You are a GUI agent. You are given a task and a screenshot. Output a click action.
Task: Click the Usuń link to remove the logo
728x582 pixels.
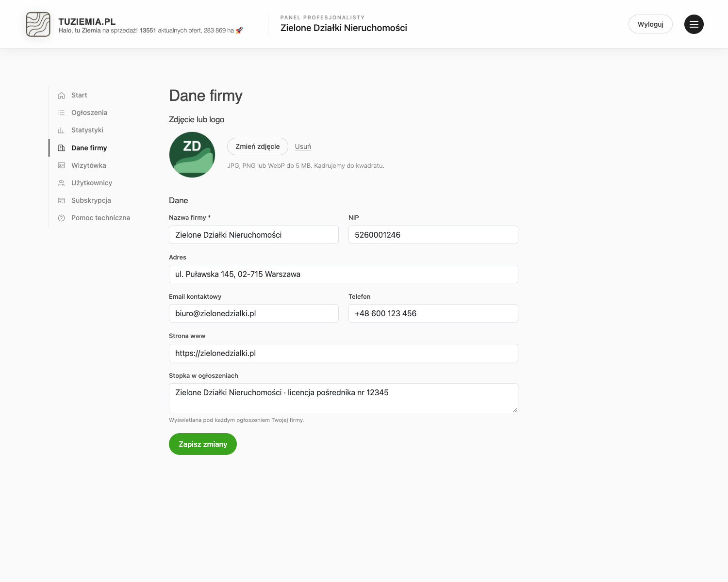pos(303,146)
